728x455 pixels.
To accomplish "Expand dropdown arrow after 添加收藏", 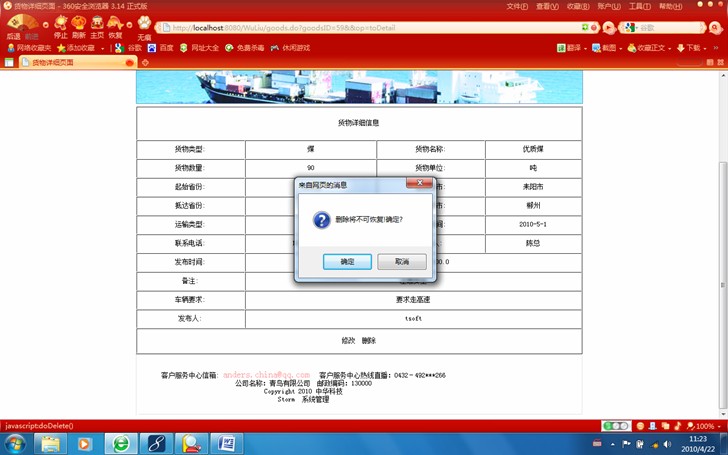I will coord(103,48).
